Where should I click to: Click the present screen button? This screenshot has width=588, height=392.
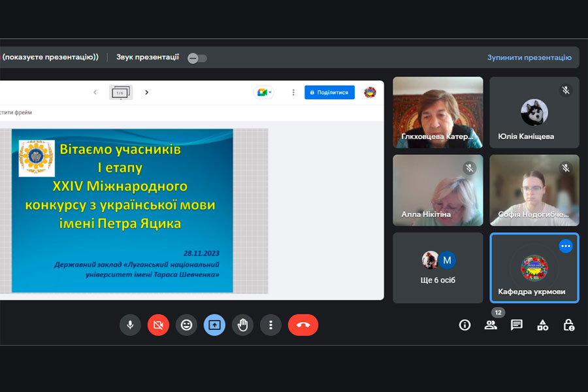click(214, 325)
